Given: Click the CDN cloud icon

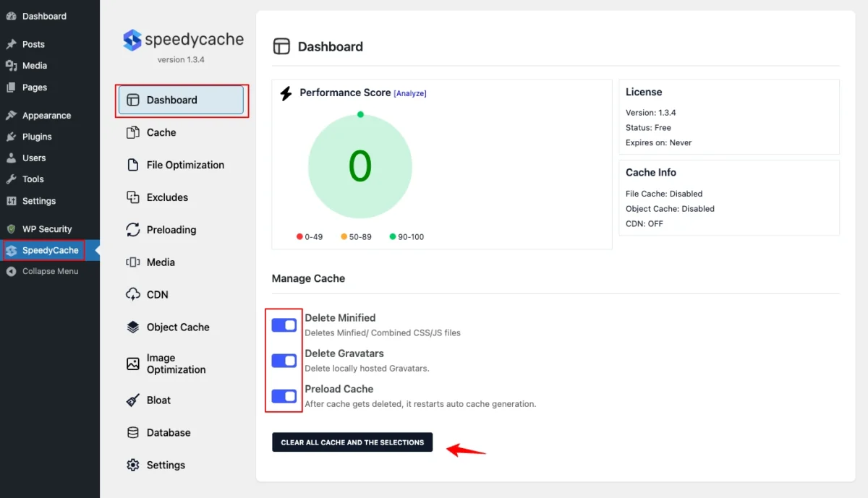Looking at the screenshot, I should click(x=133, y=294).
